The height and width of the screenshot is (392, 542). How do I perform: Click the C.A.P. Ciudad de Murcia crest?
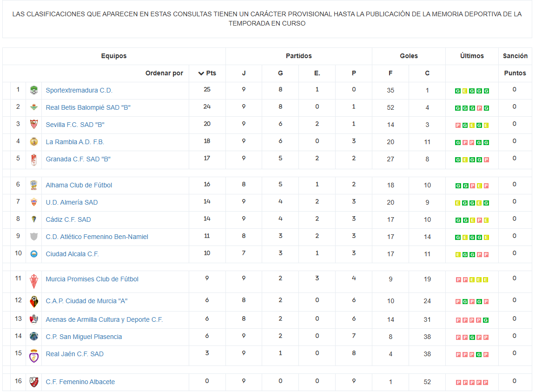pos(34,302)
